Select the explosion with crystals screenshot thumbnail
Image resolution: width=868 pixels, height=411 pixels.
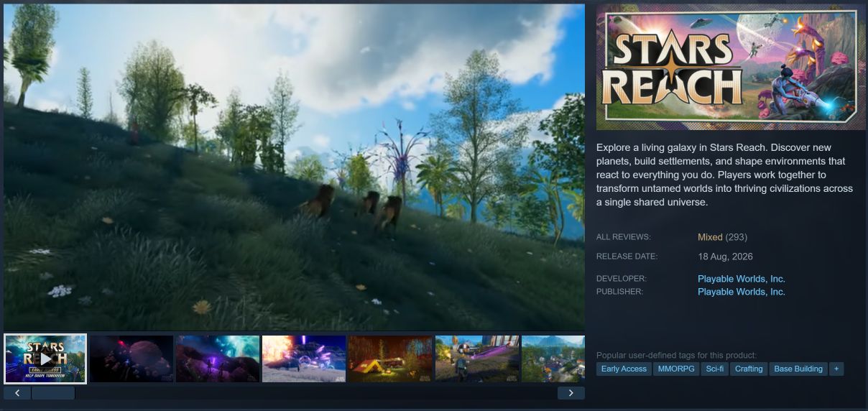click(304, 359)
